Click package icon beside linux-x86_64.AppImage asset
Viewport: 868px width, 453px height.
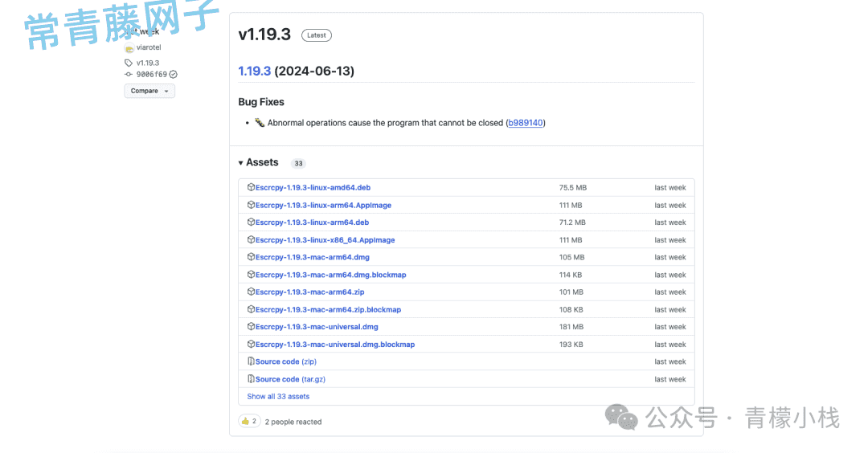coord(251,240)
